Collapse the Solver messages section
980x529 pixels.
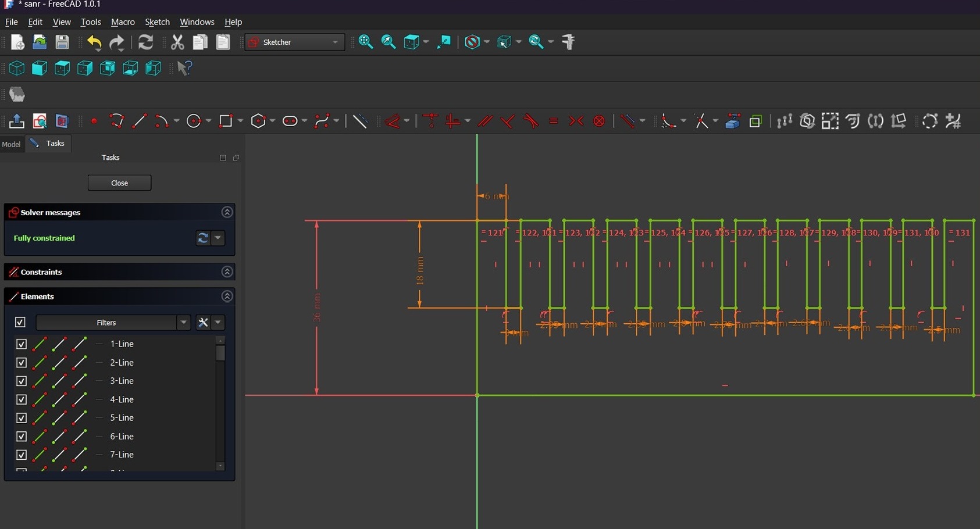click(x=227, y=212)
